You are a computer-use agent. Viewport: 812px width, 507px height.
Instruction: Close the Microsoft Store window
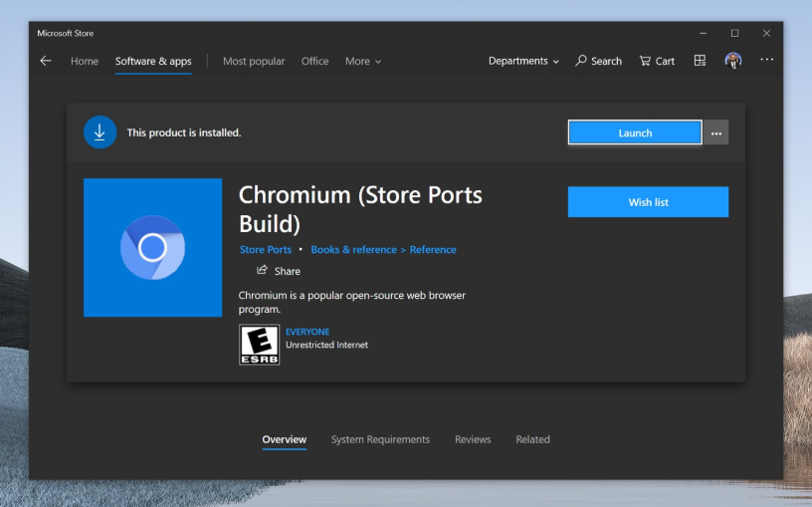pyautogui.click(x=766, y=33)
